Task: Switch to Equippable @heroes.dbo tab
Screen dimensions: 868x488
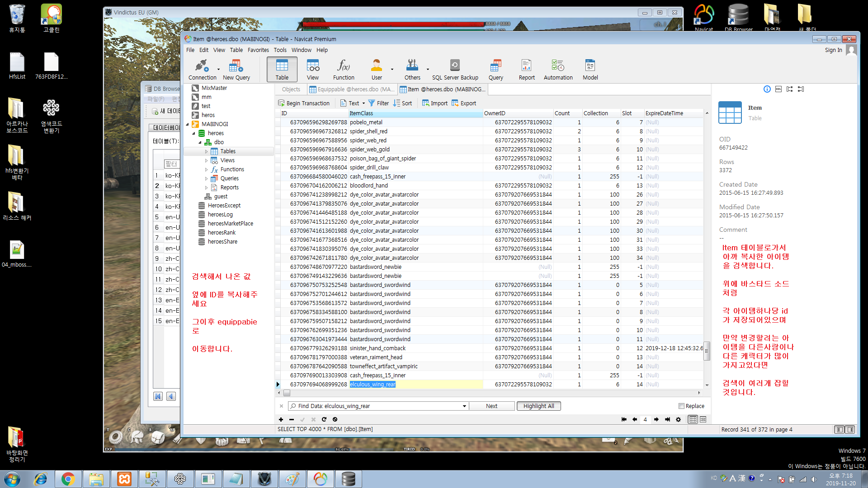Action: tap(352, 89)
